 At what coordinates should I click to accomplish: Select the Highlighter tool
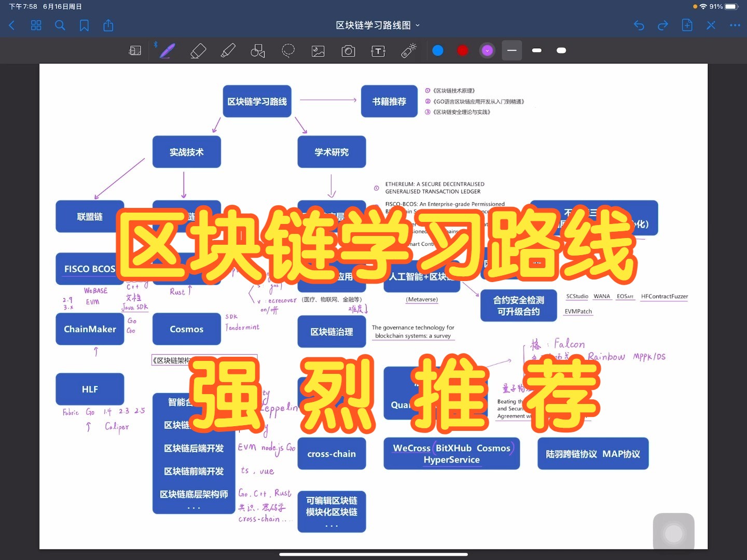click(228, 50)
